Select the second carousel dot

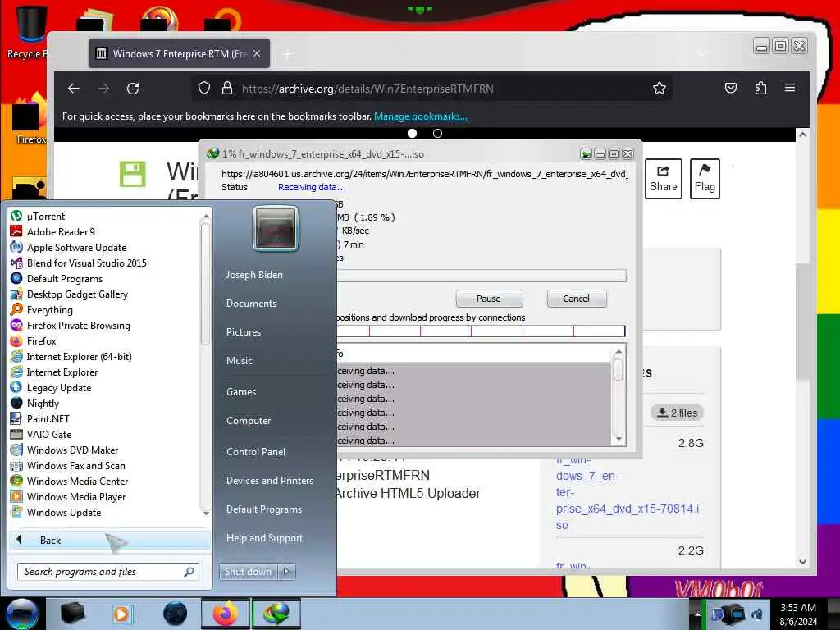click(x=438, y=134)
